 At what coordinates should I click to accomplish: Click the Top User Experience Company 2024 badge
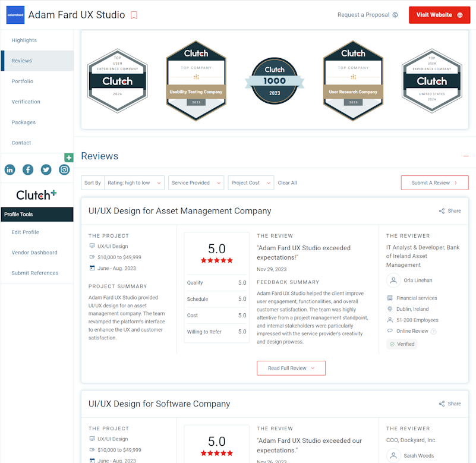[x=118, y=81]
